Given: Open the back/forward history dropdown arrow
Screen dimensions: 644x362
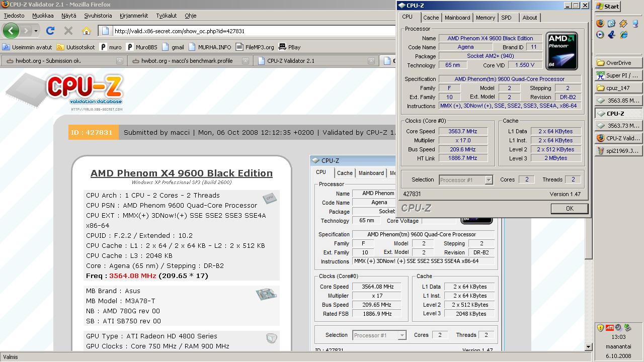Looking at the screenshot, I should click(x=36, y=31).
